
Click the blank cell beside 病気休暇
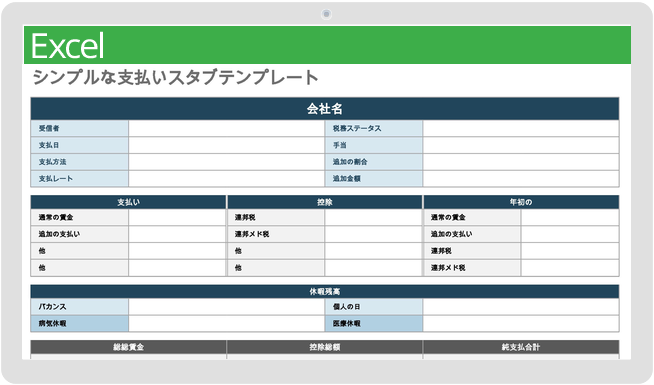226,323
